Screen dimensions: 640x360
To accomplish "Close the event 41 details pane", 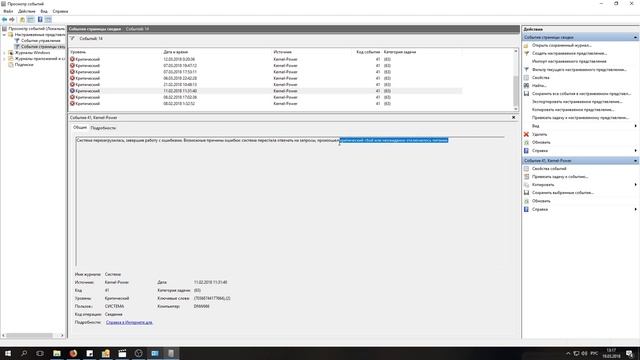I will click(x=513, y=118).
